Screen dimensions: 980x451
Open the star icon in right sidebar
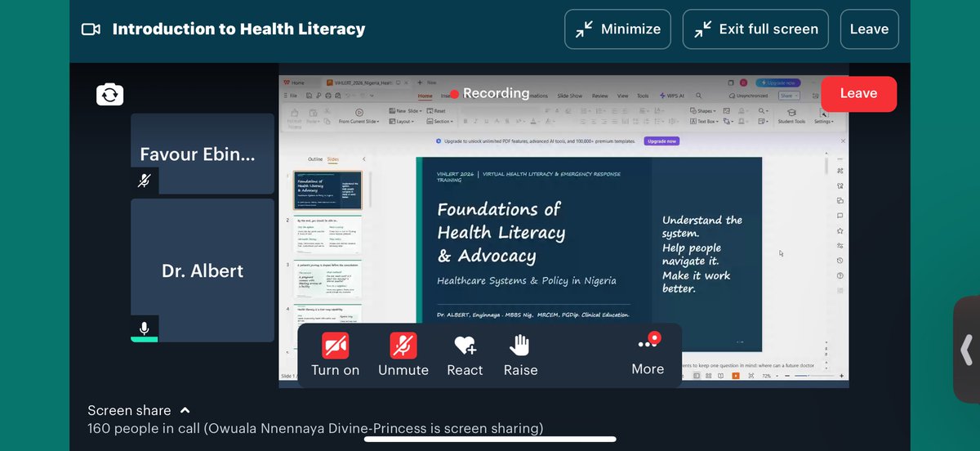840,231
